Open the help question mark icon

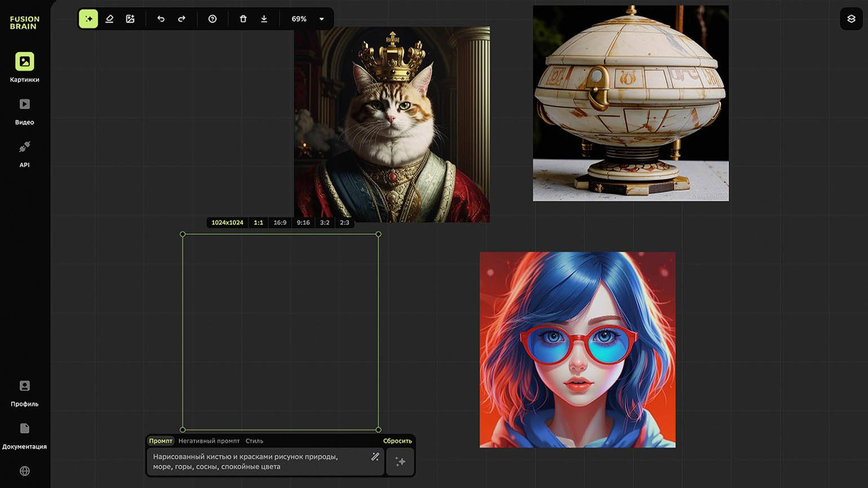(212, 19)
